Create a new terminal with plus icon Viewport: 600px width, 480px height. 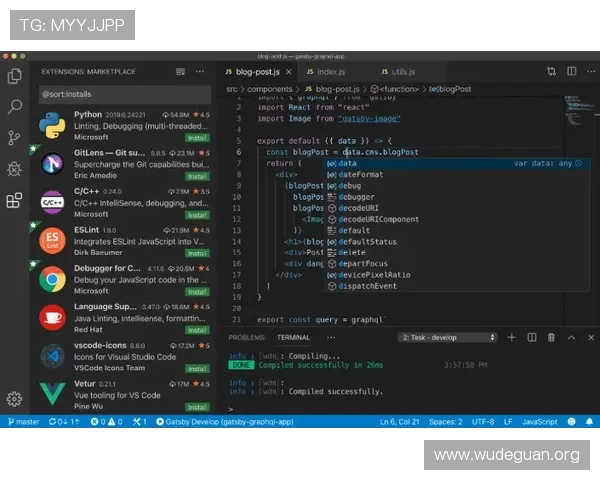[511, 338]
